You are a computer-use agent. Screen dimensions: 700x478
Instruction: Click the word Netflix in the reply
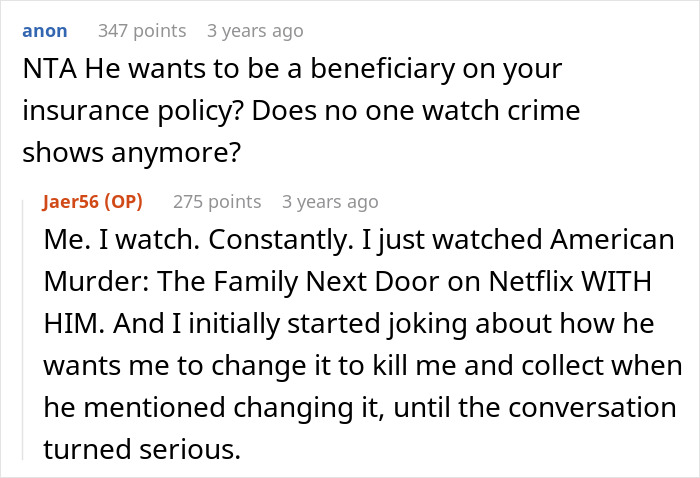pyautogui.click(x=531, y=282)
